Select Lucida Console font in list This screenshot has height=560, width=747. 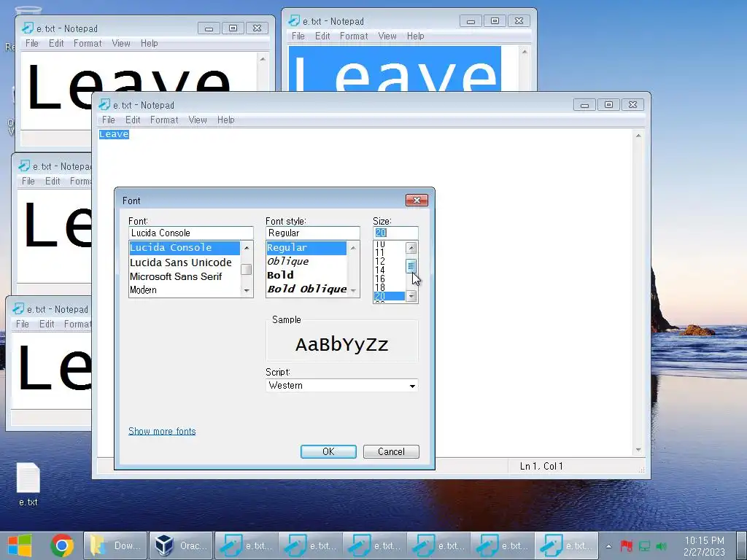click(185, 248)
